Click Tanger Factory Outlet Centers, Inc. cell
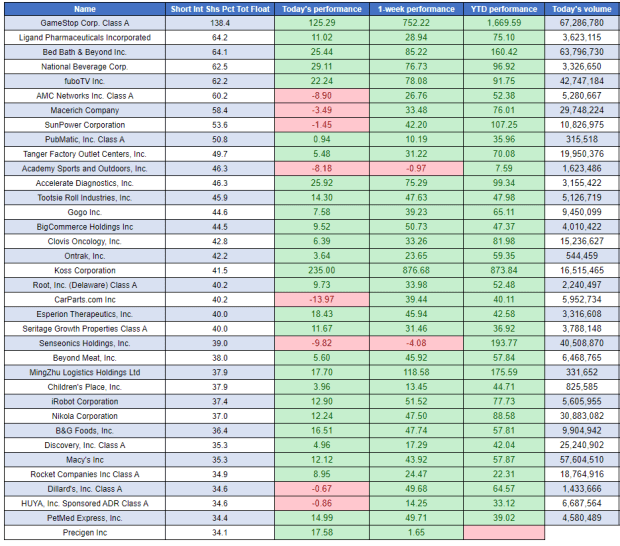Image resolution: width=620 pixels, height=546 pixels. click(85, 154)
